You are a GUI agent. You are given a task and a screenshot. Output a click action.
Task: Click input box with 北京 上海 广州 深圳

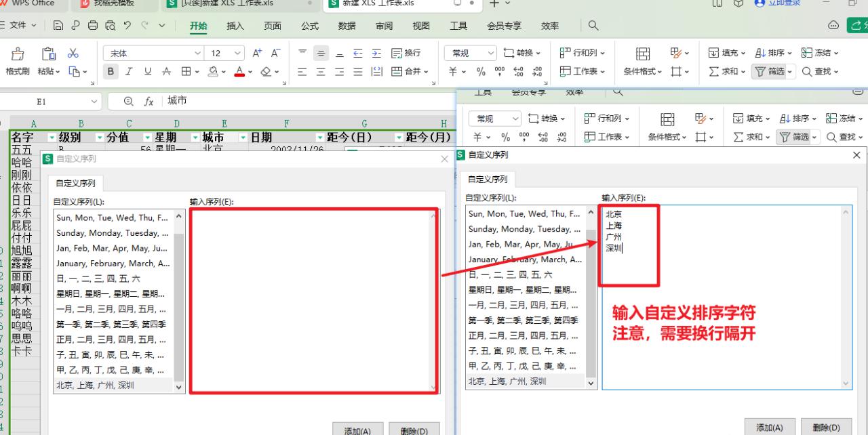tap(727, 297)
